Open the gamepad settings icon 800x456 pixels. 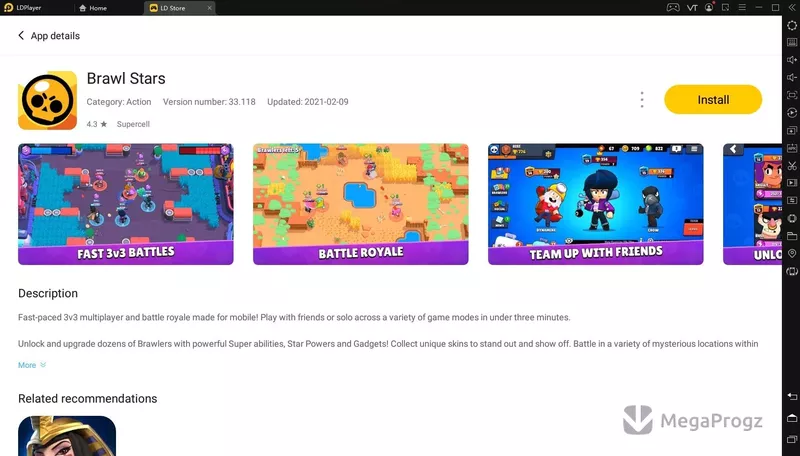[x=673, y=7]
